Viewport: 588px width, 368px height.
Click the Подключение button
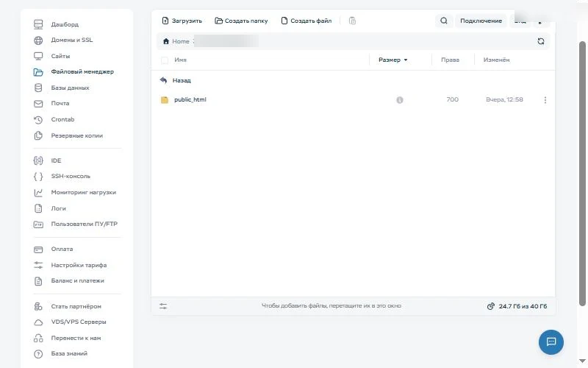click(x=481, y=21)
